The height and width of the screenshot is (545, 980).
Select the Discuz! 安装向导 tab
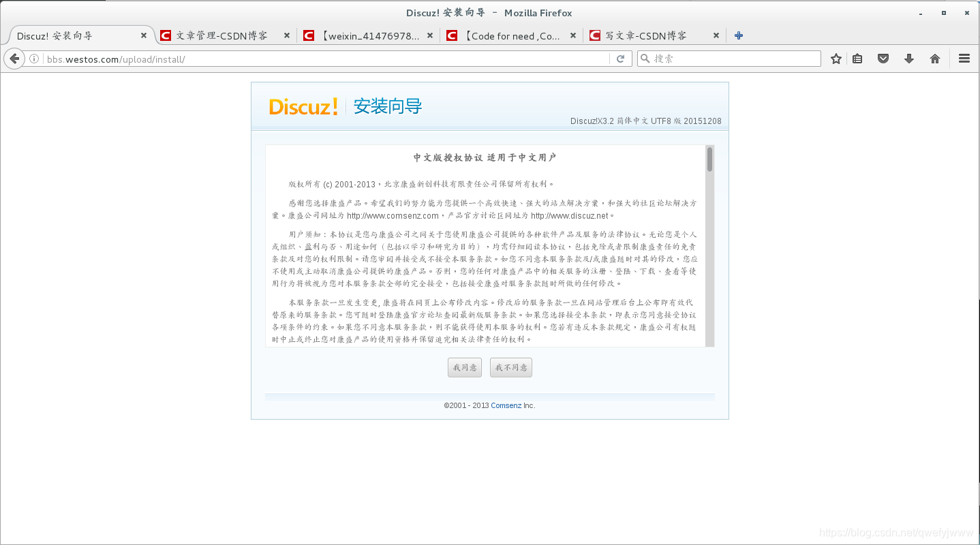(80, 35)
